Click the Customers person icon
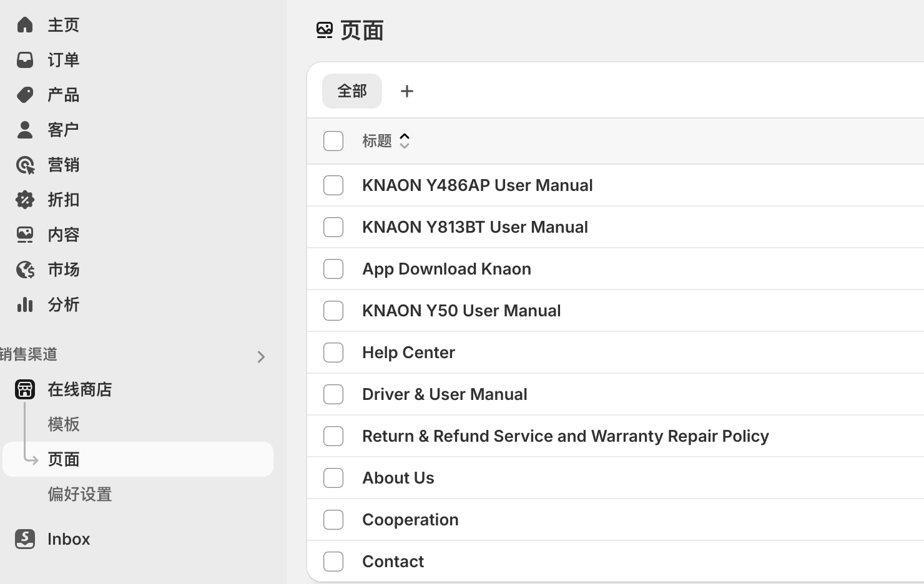 click(25, 130)
